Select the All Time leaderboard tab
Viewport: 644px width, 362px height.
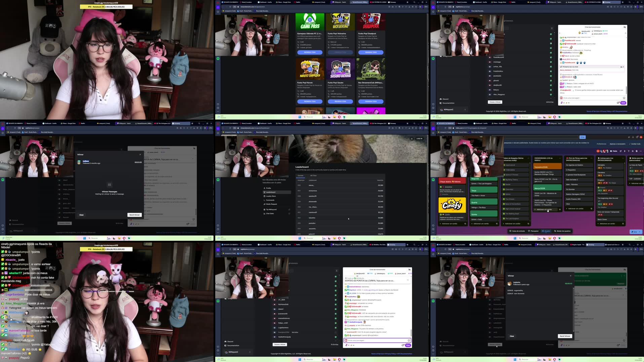pyautogui.click(x=314, y=175)
